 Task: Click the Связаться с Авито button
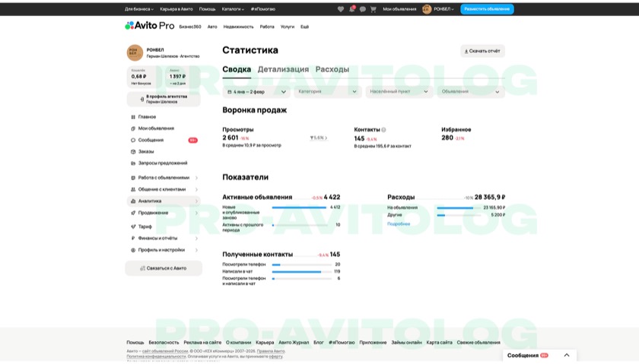[x=164, y=268]
